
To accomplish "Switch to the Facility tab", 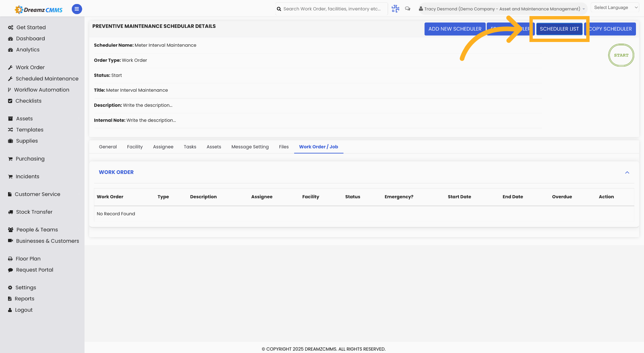I will [x=135, y=147].
